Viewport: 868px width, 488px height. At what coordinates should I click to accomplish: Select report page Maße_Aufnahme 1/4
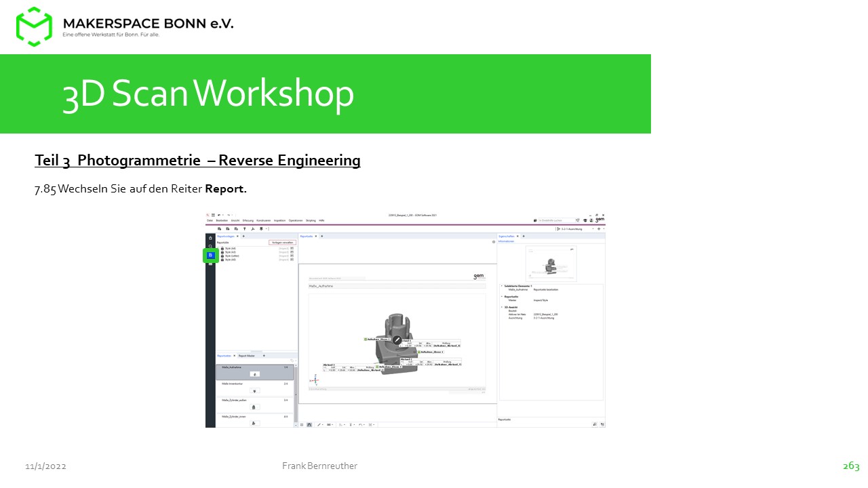click(x=255, y=372)
